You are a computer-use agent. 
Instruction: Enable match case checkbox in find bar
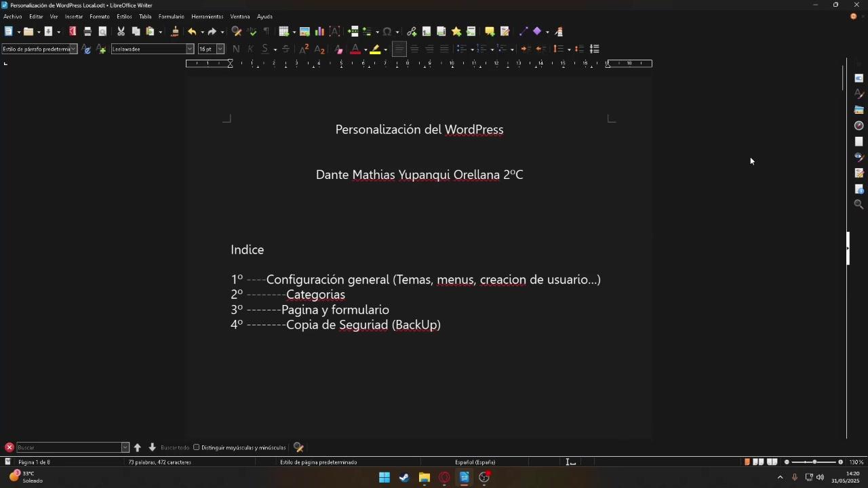(197, 447)
